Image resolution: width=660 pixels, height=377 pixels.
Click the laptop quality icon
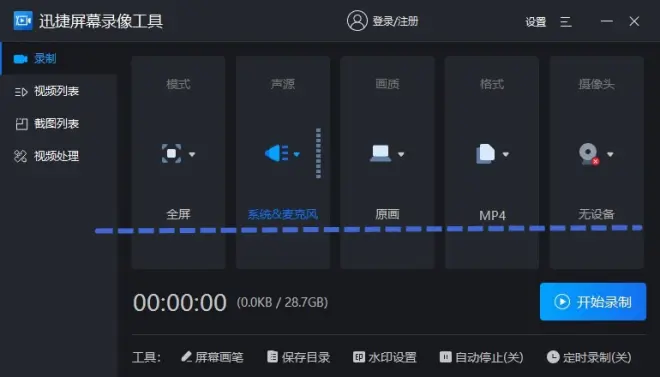(381, 153)
